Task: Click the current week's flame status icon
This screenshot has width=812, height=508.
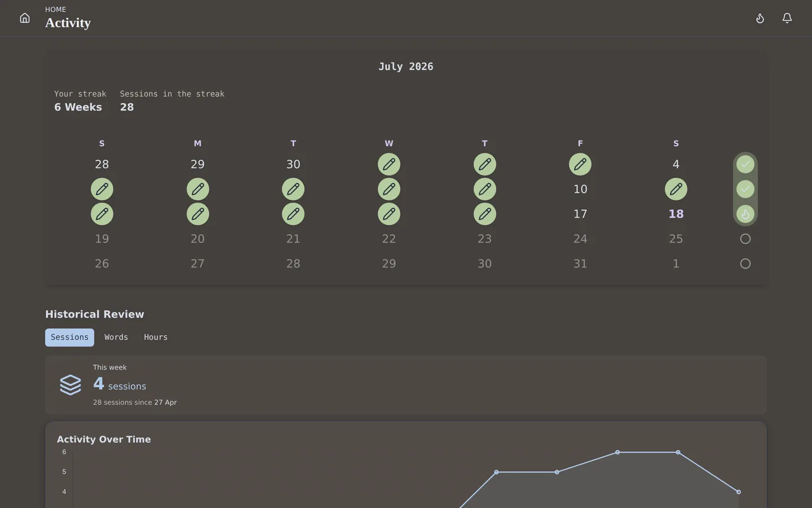Action: click(745, 214)
